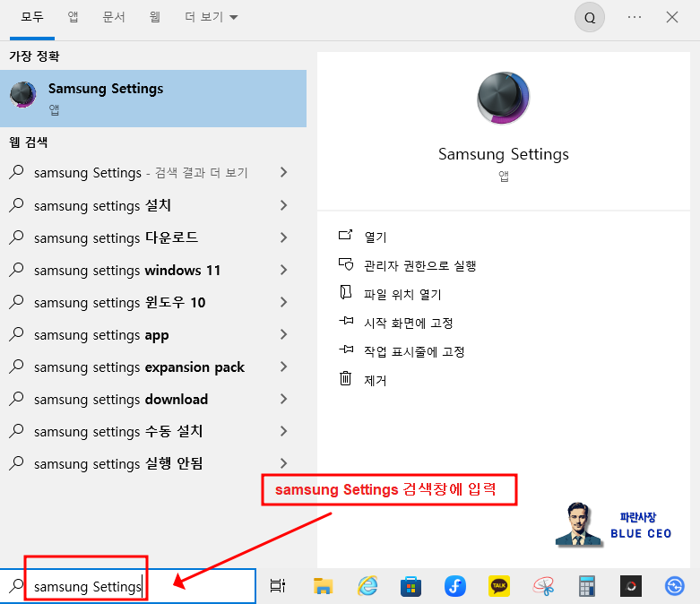This screenshot has height=604, width=700.
Task: Expand arrow for samsung settings app
Action: [x=283, y=334]
